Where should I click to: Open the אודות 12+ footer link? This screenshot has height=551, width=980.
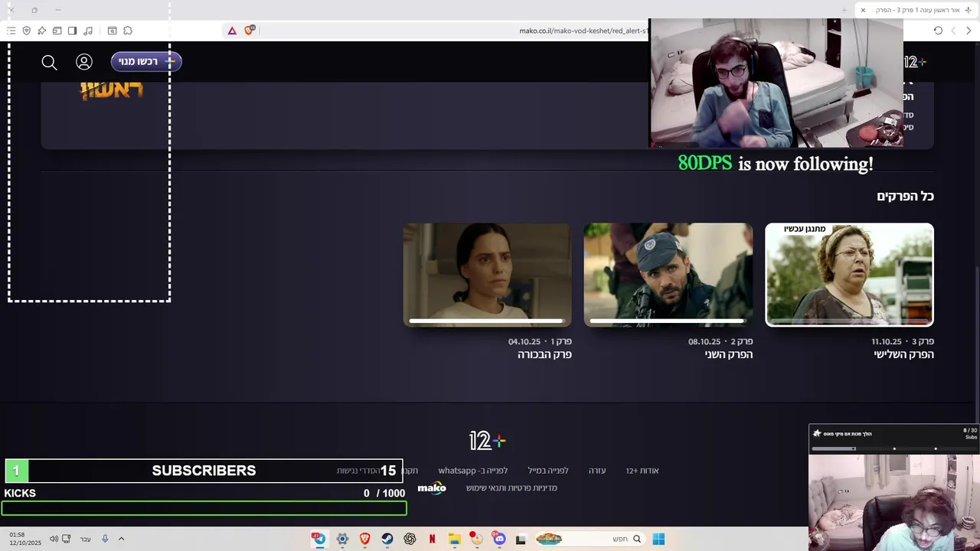[642, 471]
